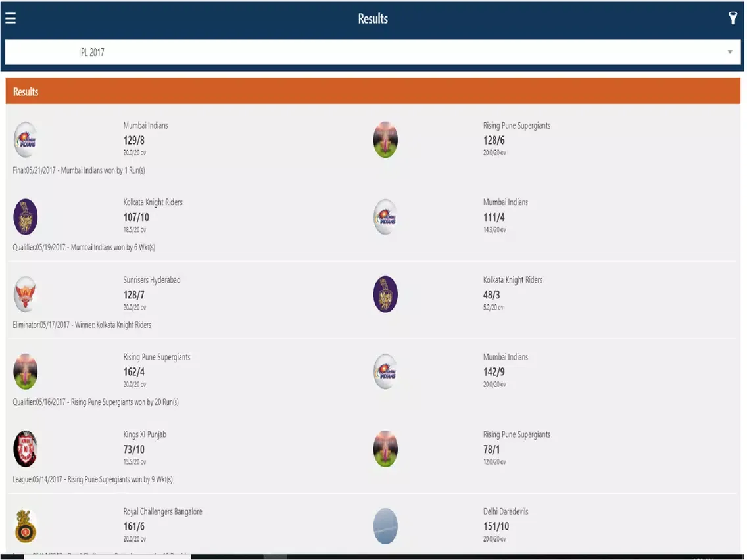The height and width of the screenshot is (560, 747).
Task: Click Rising Pune Supergiants logo in Final match
Action: (x=385, y=139)
